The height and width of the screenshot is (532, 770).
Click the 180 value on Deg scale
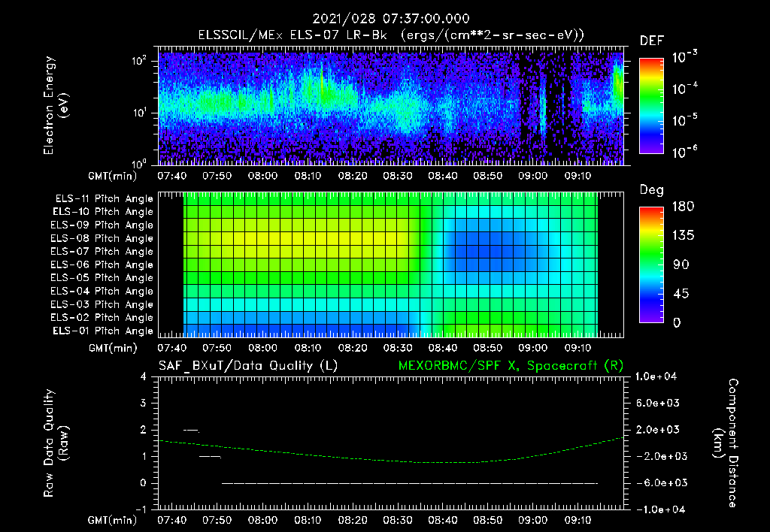pyautogui.click(x=683, y=207)
